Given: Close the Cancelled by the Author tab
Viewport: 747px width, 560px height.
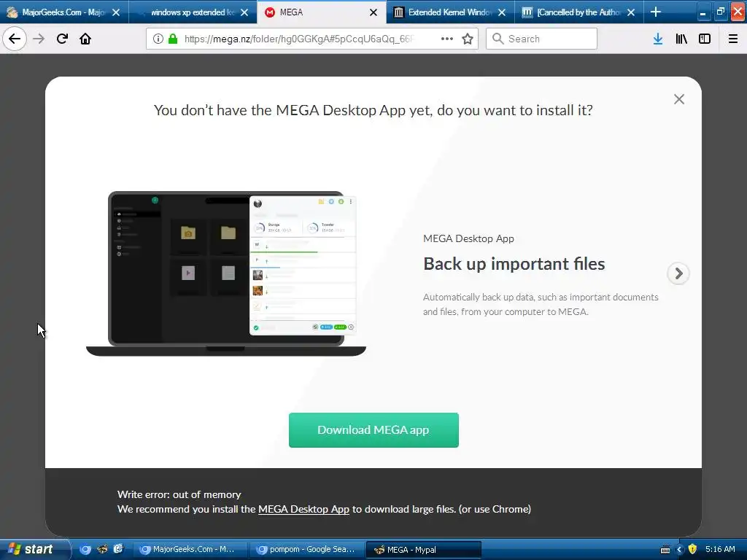Looking at the screenshot, I should [x=631, y=12].
